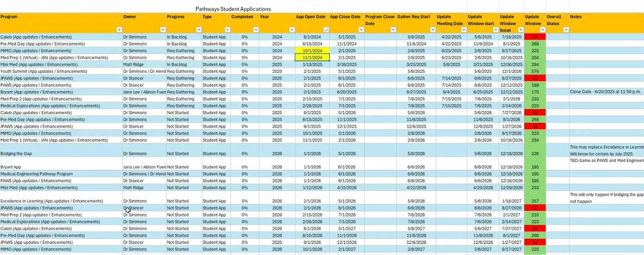This screenshot has height=255, width=644.
Task: Open the Year column filter dropdown
Action: coord(292,30)
